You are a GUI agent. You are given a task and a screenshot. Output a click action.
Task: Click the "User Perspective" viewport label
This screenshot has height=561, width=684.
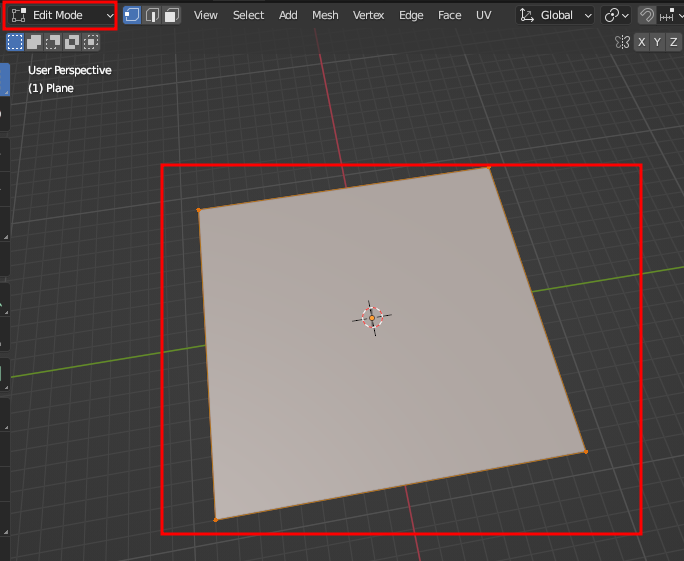70,70
